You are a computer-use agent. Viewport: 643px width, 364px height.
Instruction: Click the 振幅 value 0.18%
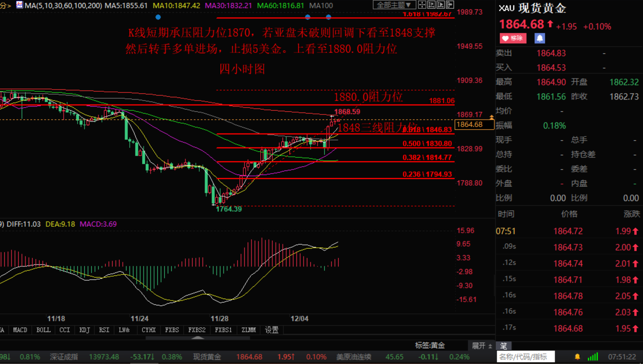[x=555, y=126]
